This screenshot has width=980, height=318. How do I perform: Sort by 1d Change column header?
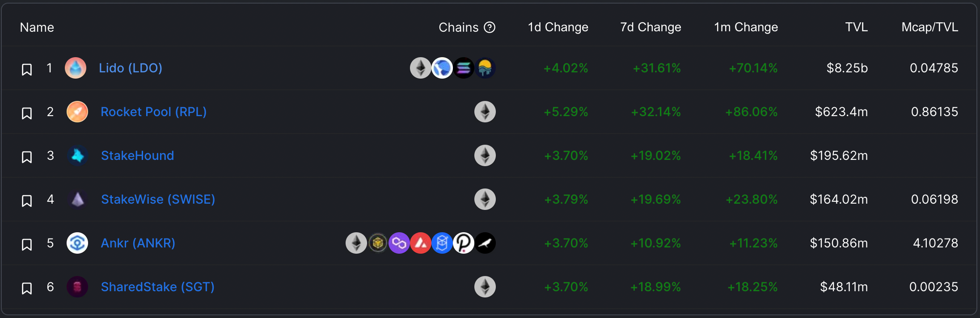558,27
